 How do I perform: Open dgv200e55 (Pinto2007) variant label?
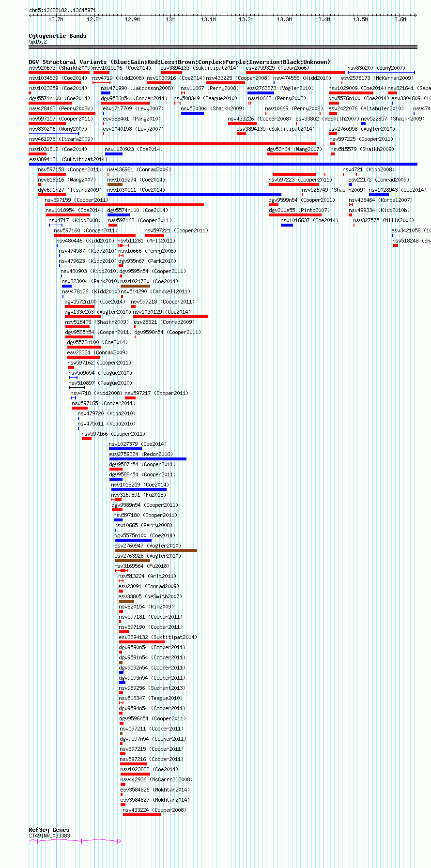pyautogui.click(x=299, y=210)
